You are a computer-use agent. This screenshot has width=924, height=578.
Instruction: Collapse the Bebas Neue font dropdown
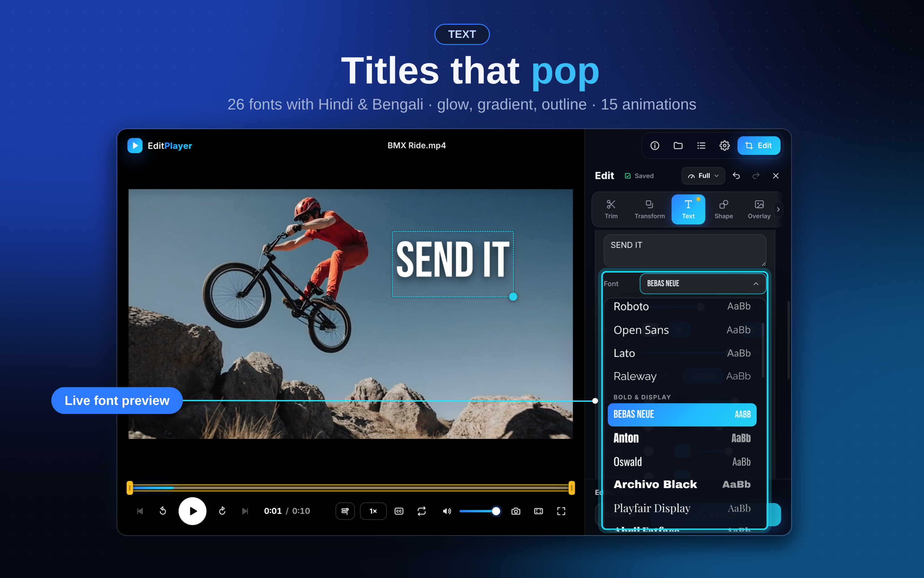tap(703, 284)
